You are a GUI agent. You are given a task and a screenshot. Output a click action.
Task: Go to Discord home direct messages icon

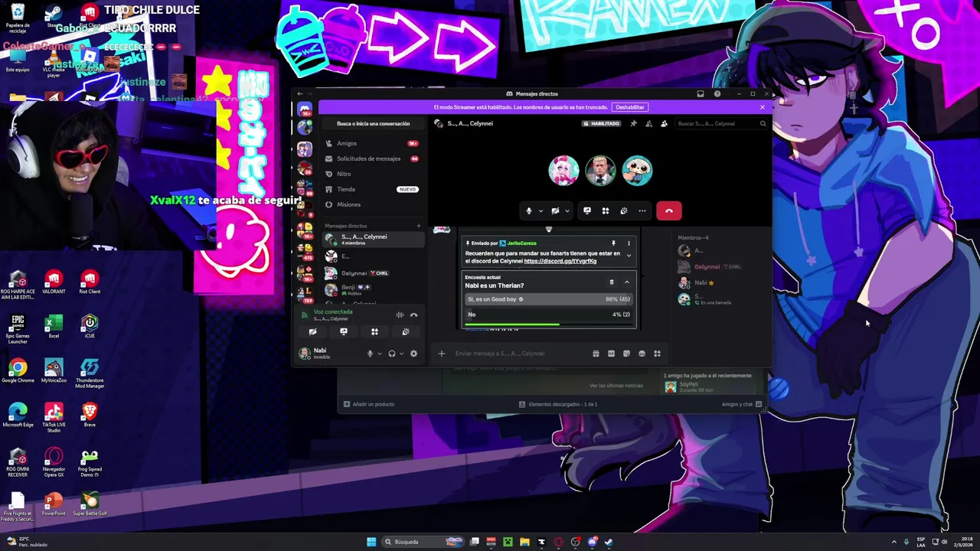coord(305,109)
